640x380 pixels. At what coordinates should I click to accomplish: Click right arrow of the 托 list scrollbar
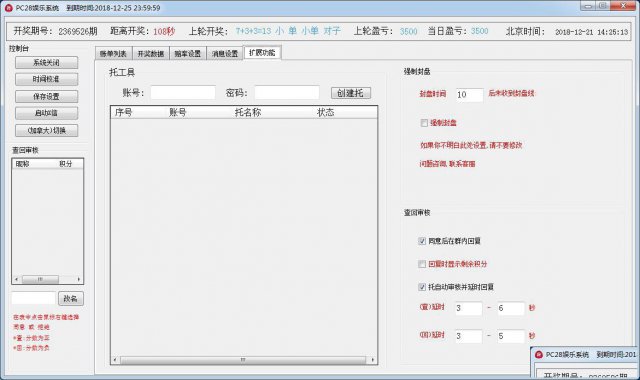pos(373,360)
